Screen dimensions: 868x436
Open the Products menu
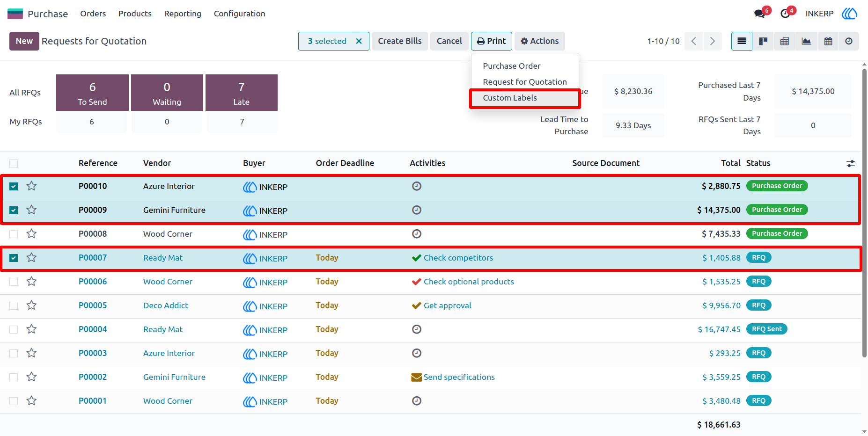pyautogui.click(x=135, y=14)
